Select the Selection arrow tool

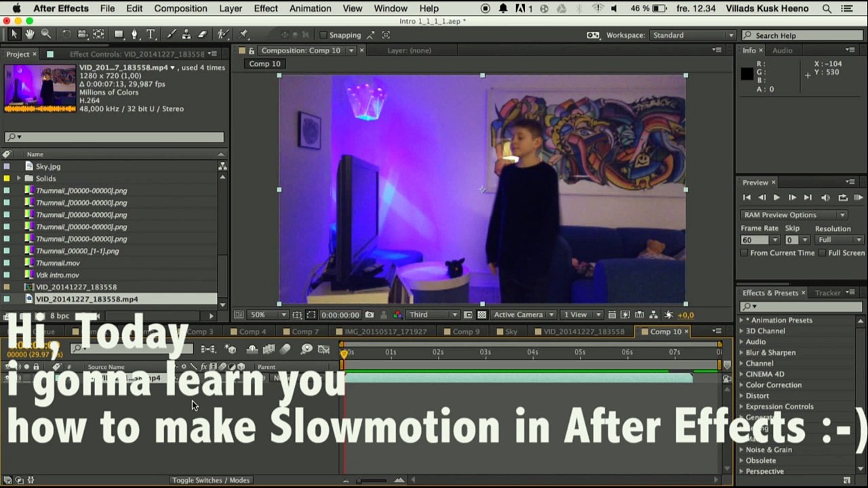pyautogui.click(x=14, y=35)
